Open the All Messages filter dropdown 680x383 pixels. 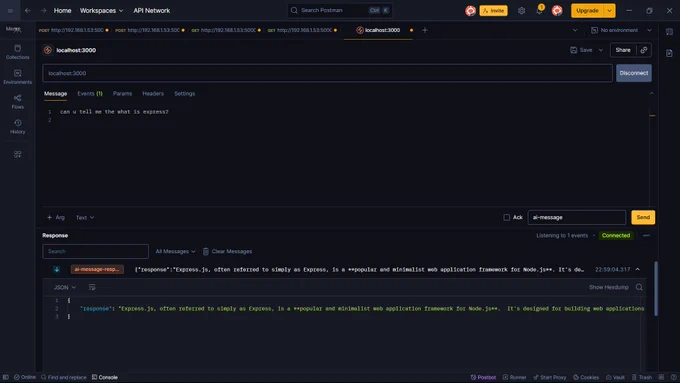click(x=175, y=251)
